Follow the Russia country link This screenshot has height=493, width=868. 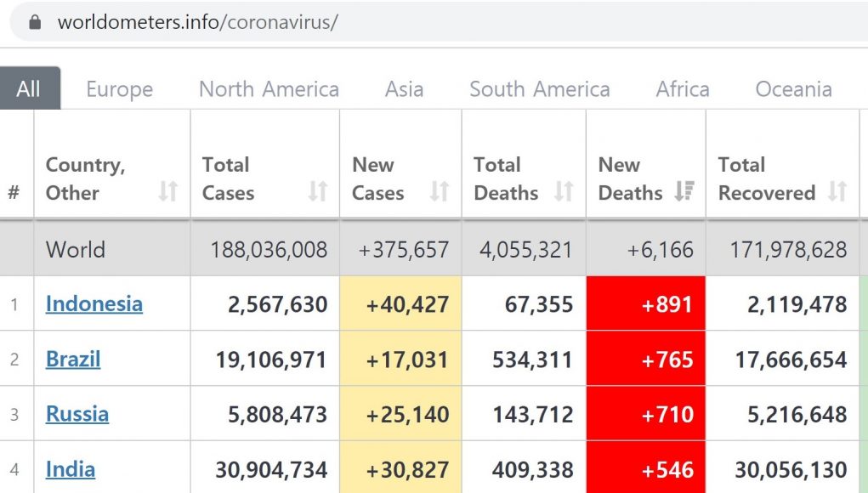77,414
